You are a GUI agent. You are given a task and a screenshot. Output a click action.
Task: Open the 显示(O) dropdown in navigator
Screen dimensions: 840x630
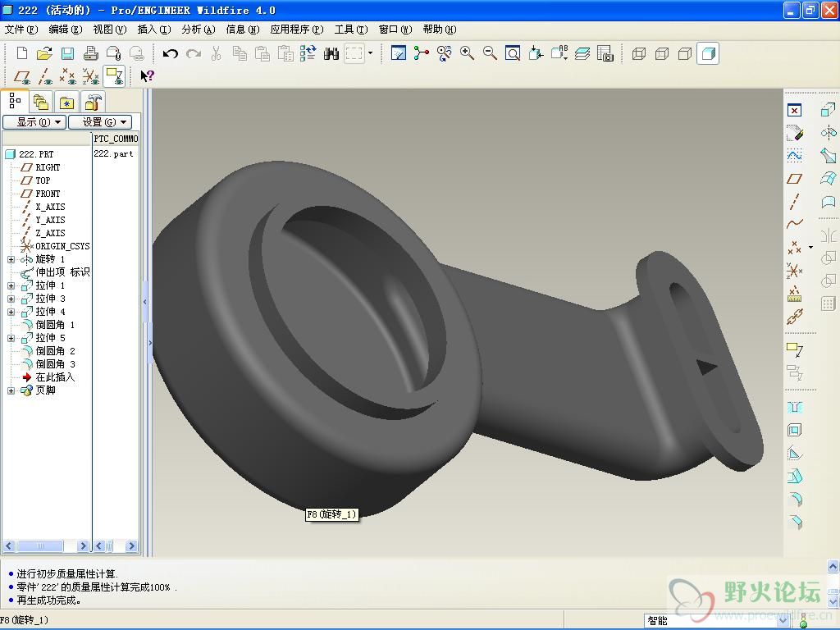[34, 122]
